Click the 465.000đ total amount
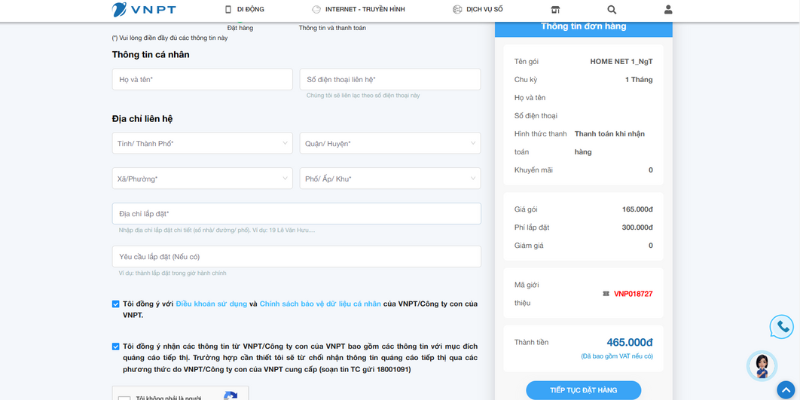Viewport: 800px width, 400px height. click(x=630, y=342)
